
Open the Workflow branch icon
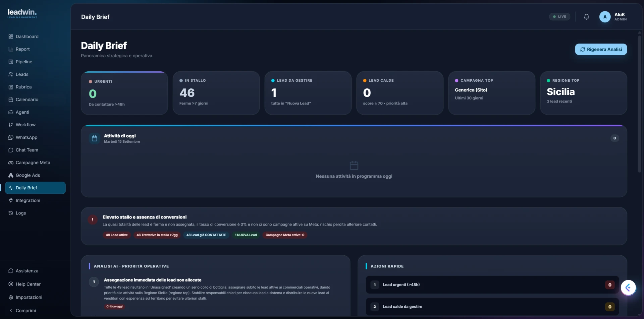coord(11,125)
